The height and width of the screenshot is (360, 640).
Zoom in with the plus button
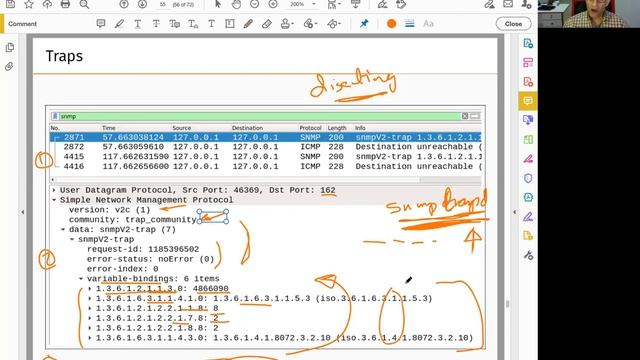pos(273,4)
